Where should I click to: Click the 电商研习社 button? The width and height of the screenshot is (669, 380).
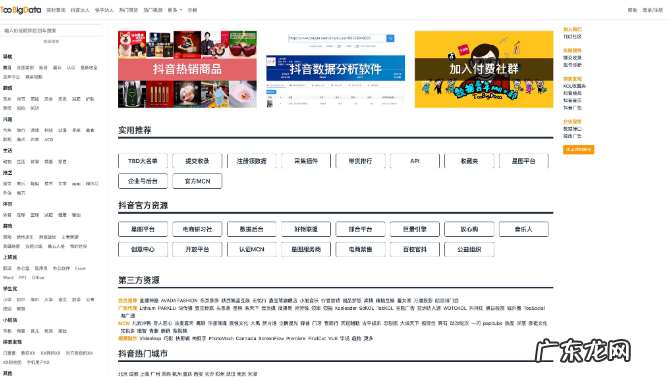point(197,229)
